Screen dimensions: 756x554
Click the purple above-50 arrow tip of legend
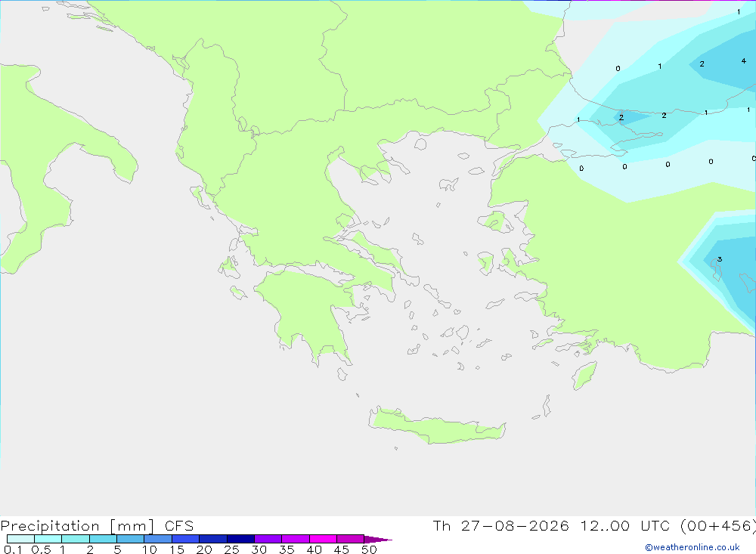point(377,540)
